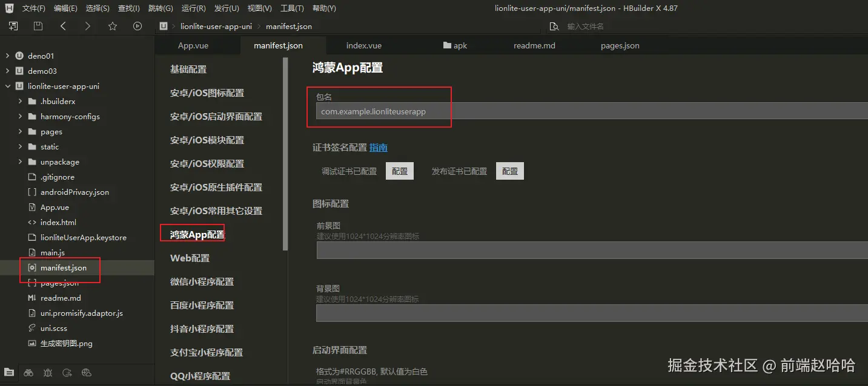Expand the demo01 project

(8, 56)
